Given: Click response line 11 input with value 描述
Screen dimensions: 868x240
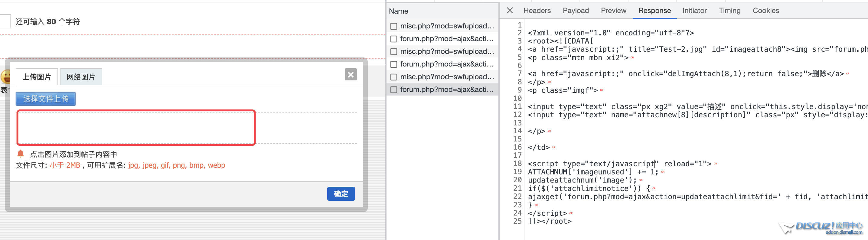Looking at the screenshot, I should click(x=698, y=106).
